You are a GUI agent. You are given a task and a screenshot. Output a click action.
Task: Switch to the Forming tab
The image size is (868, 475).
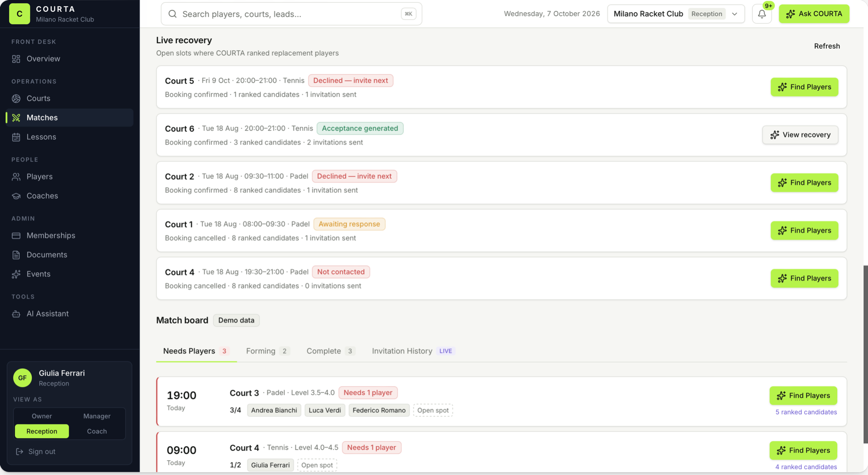point(267,351)
